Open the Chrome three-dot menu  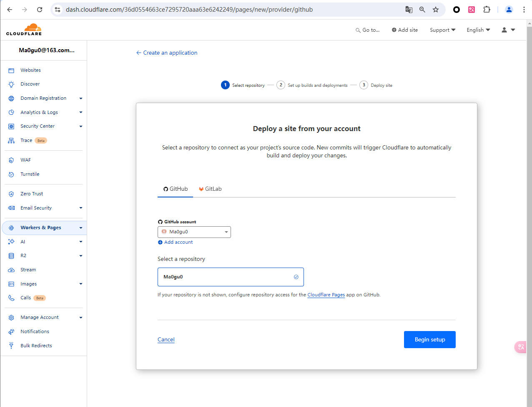pos(524,10)
